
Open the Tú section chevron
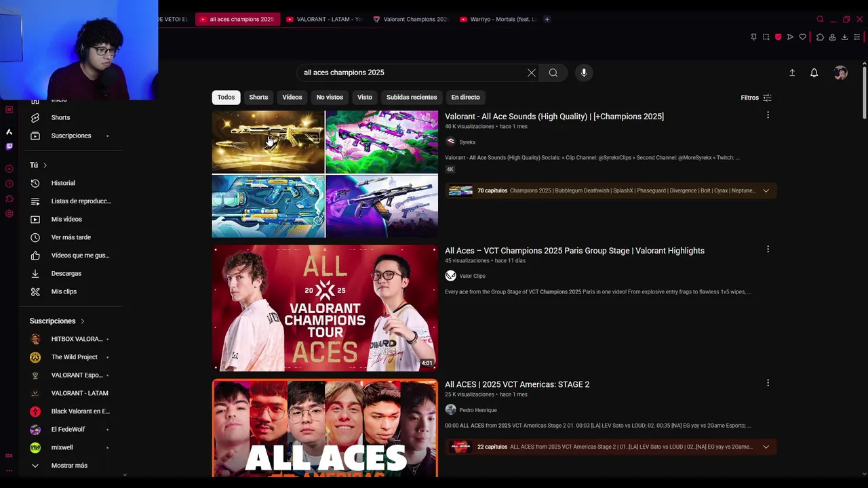[x=45, y=165]
